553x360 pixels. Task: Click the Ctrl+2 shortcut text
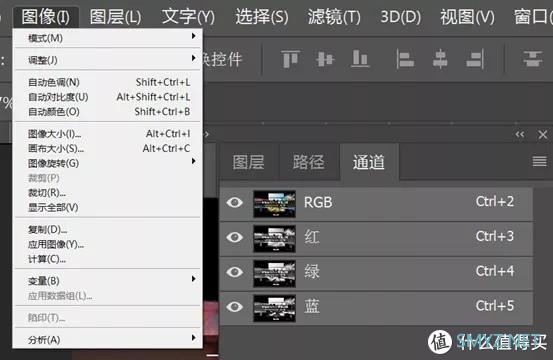[x=495, y=201]
